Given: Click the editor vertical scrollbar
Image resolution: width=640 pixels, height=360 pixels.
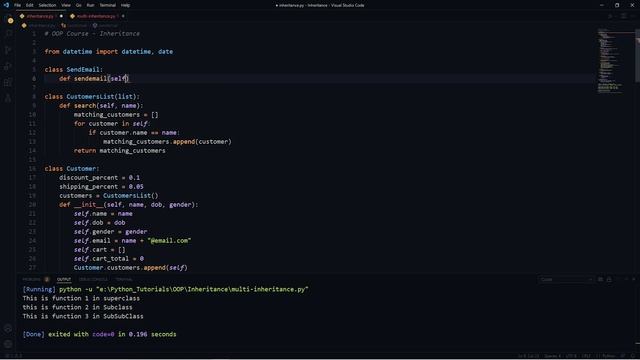Looking at the screenshot, I should [637, 57].
